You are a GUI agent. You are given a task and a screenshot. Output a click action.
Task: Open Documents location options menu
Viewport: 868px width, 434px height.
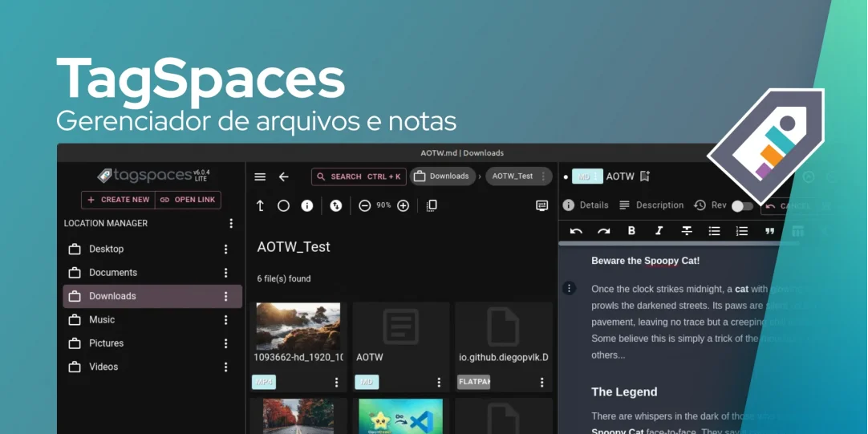point(225,273)
